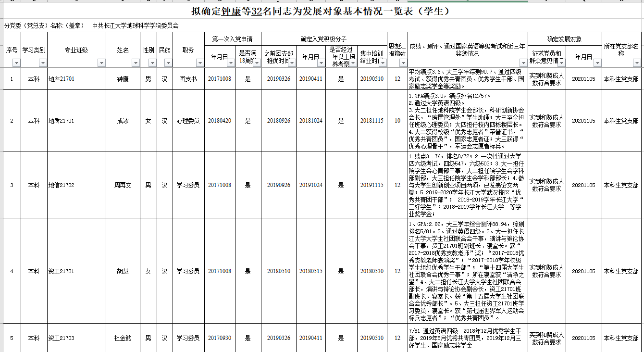Image resolution: width=644 pixels, height=352 pixels.
Task: Open the 成绩、测评 奖惩情况 filter dropdown
Action: coord(523,63)
